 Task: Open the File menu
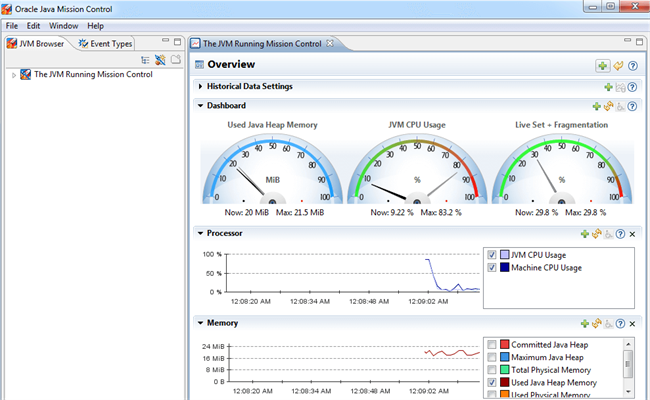(12, 25)
